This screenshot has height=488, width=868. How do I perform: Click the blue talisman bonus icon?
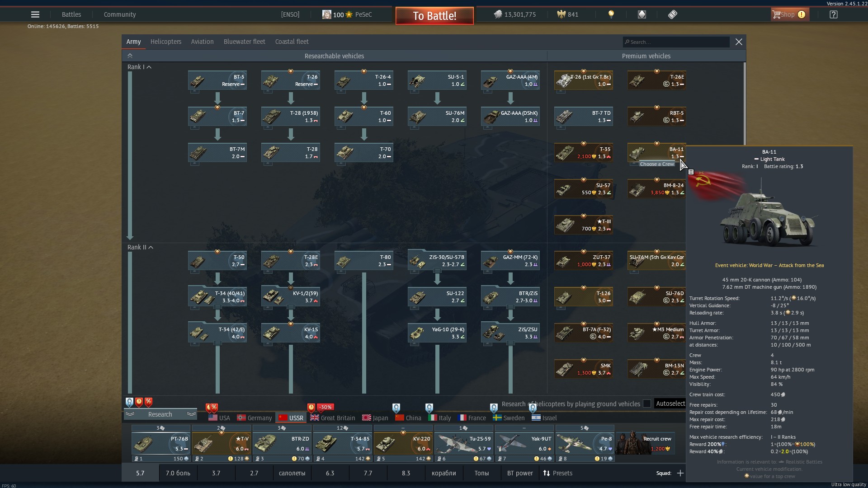[x=129, y=402]
